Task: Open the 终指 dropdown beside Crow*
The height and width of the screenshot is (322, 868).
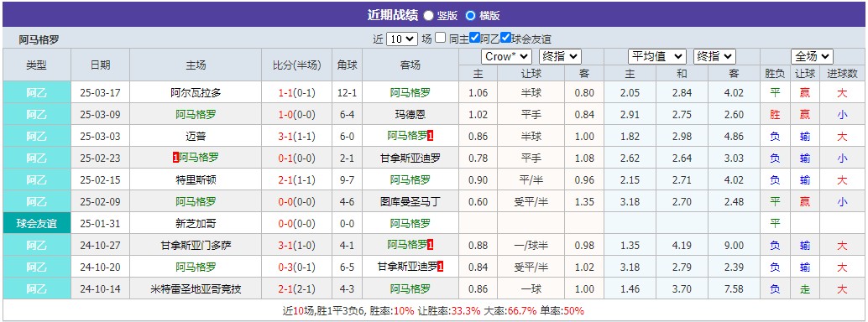Action: [x=560, y=56]
